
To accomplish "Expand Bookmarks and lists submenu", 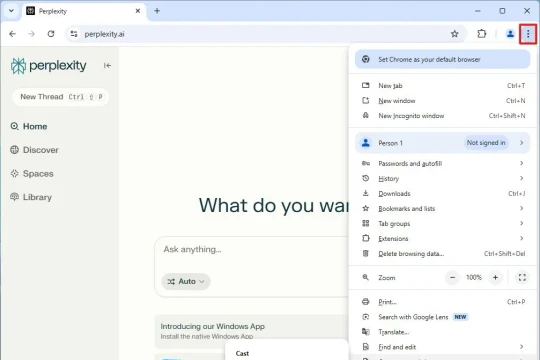I will click(443, 208).
